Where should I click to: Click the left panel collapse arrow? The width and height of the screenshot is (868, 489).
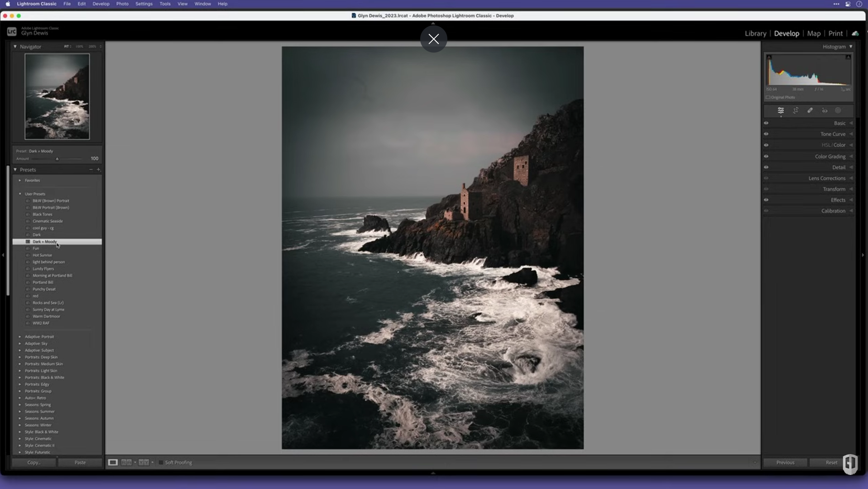[x=3, y=255]
